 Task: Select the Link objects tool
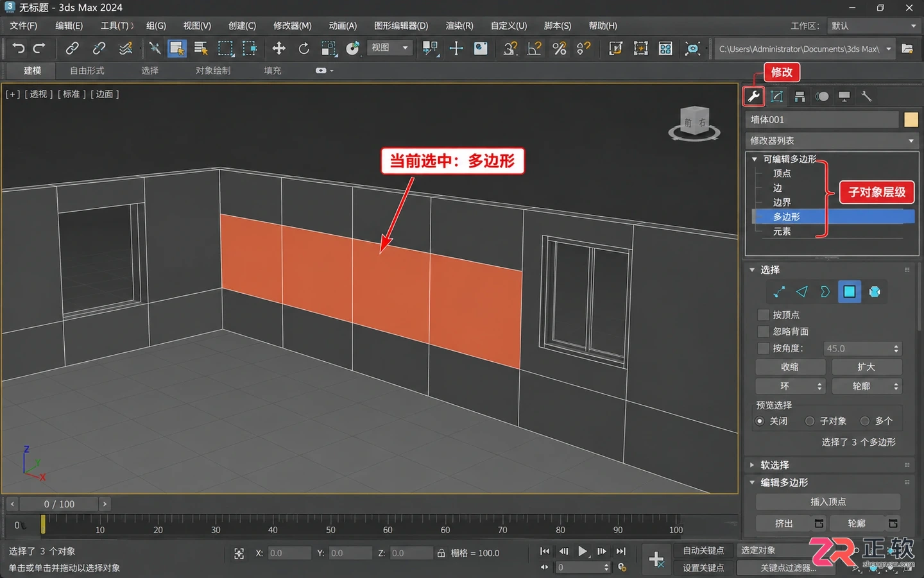pos(72,48)
